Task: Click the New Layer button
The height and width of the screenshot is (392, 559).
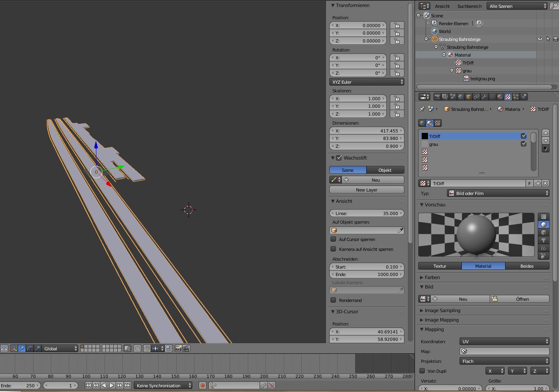Action: [x=367, y=190]
